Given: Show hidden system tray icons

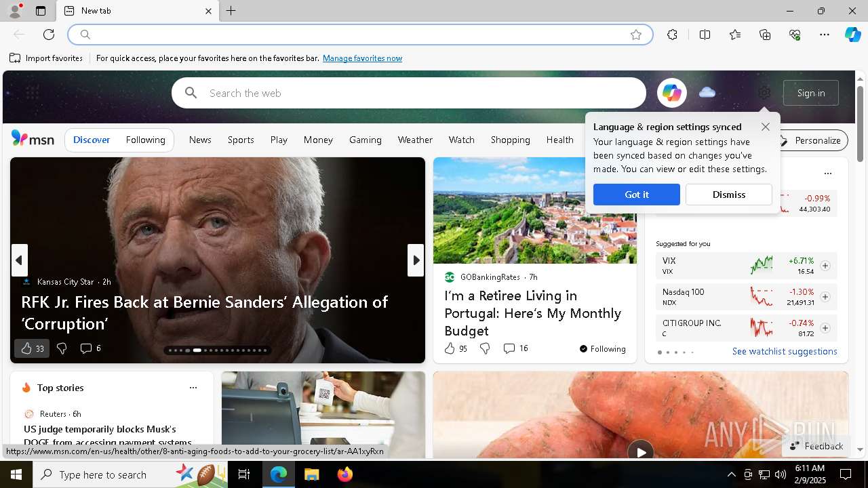Looking at the screenshot, I should [x=731, y=474].
